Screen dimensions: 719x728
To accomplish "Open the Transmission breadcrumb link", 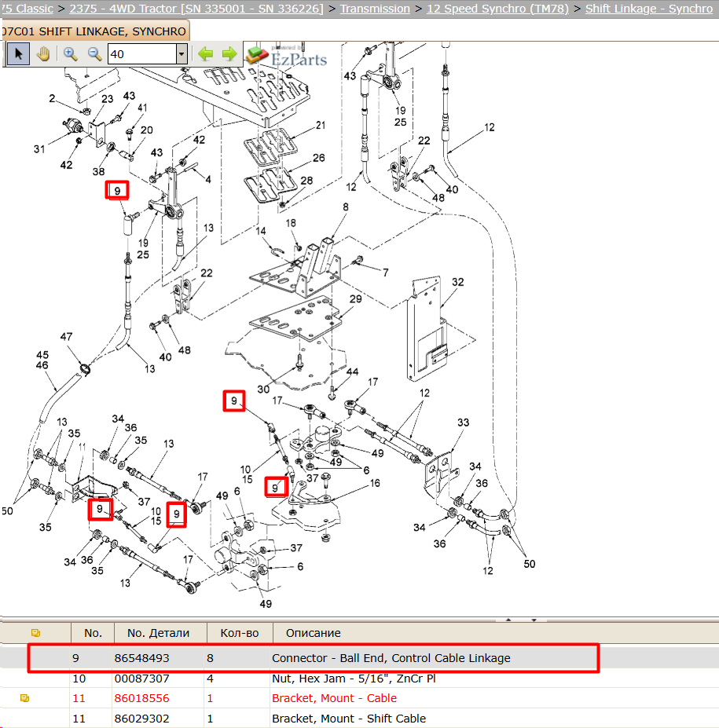I will (x=375, y=9).
